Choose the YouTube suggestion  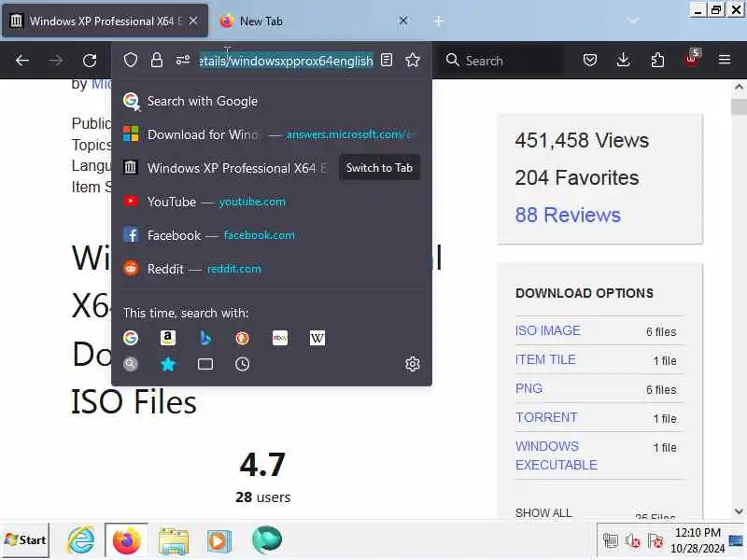(x=272, y=202)
